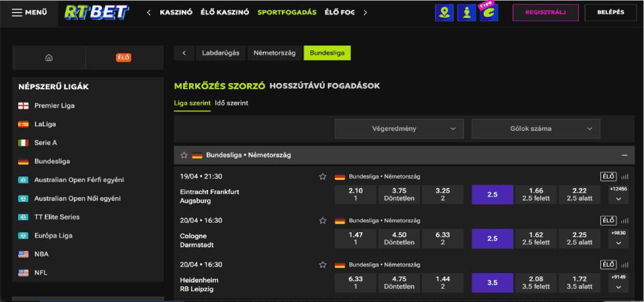The height and width of the screenshot is (302, 644).
Task: Favorite the Cologne vs Darmstadt match
Action: pyautogui.click(x=323, y=221)
